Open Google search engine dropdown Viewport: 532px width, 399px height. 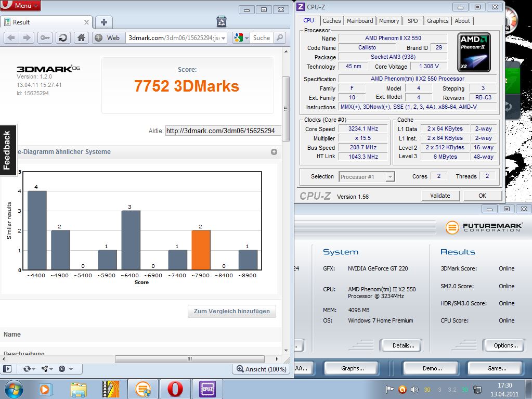[x=242, y=37]
